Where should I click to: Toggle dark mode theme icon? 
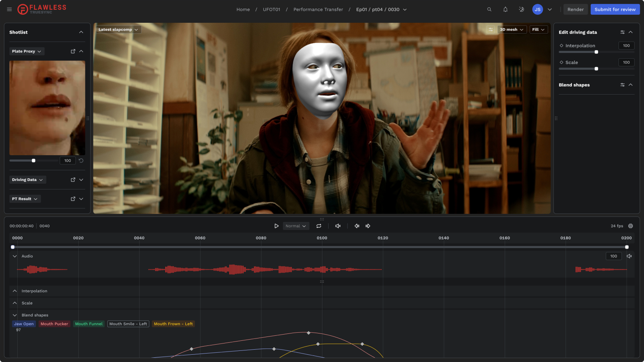click(x=521, y=9)
